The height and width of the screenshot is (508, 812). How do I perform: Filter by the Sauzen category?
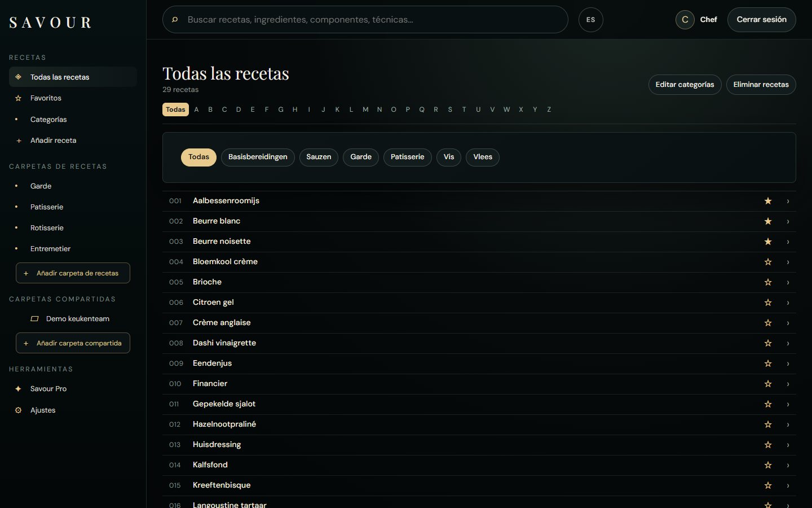(319, 157)
